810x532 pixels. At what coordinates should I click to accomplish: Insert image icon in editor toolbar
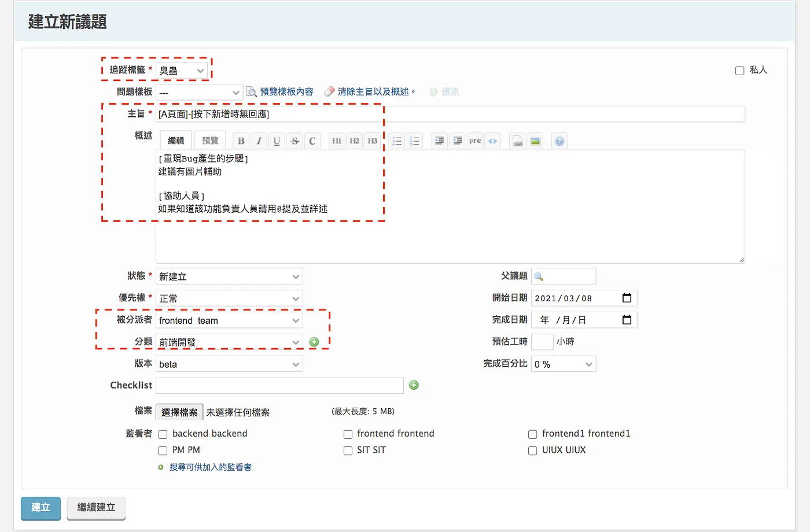[535, 141]
